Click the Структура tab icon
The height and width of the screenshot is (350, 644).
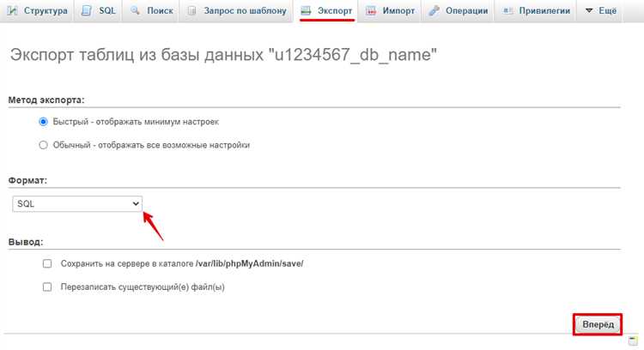click(x=12, y=10)
